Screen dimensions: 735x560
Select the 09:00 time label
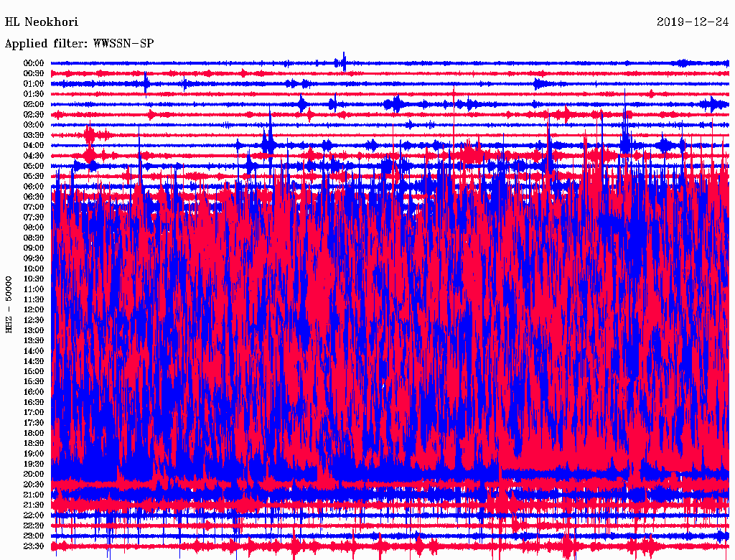coord(34,248)
